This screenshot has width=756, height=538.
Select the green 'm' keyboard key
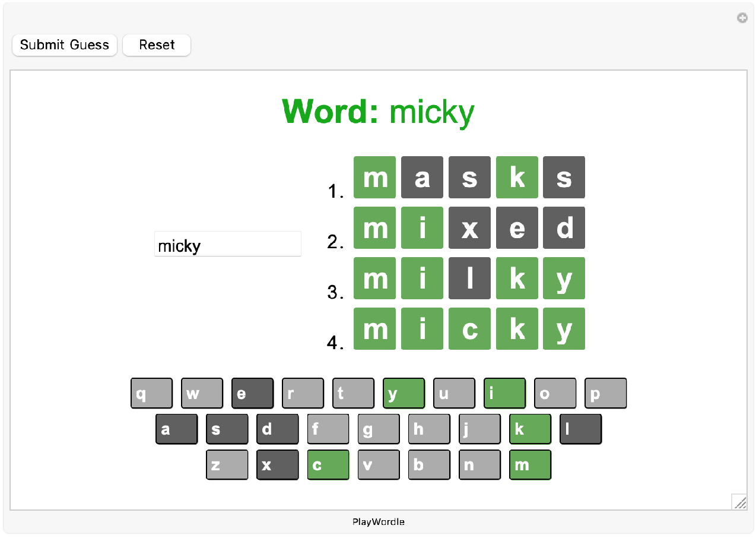[x=530, y=465]
